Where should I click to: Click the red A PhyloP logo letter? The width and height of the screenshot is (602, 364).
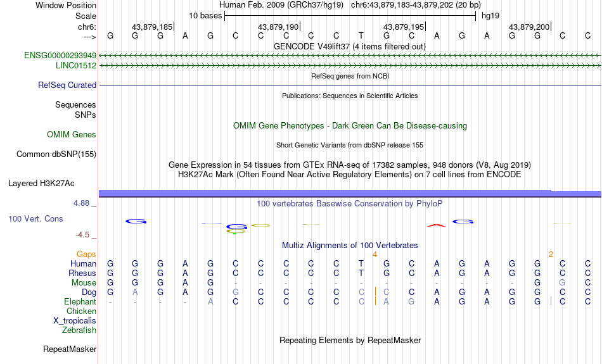pyautogui.click(x=436, y=225)
